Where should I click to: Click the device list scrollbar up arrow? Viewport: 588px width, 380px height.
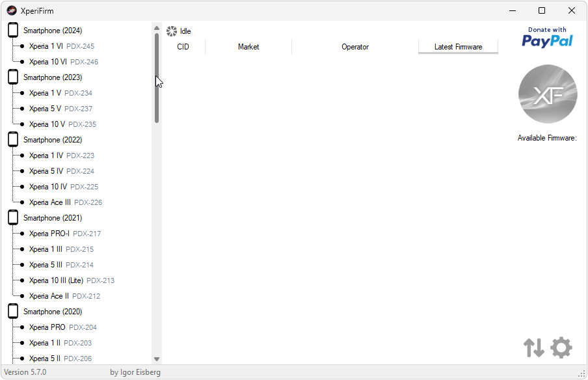click(157, 27)
